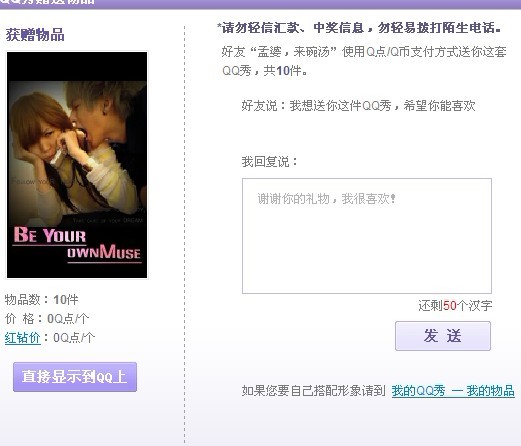The height and width of the screenshot is (446, 521).
Task: Click the 直接显示到QQ上 button
Action: pos(75,377)
